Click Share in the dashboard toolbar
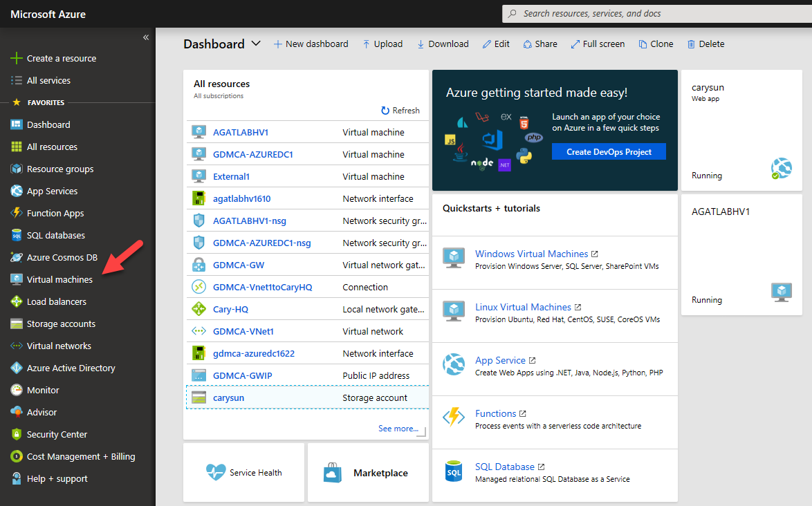Viewport: 812px width, 506px height. pyautogui.click(x=540, y=44)
